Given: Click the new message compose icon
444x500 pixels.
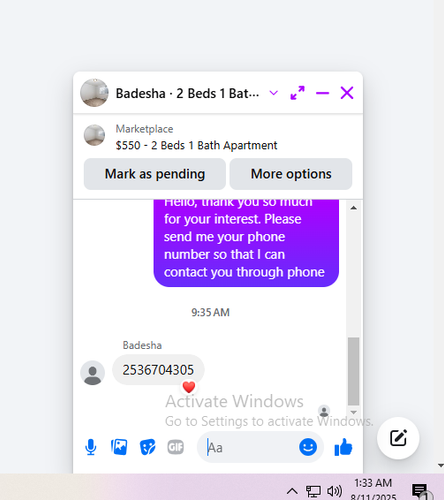Looking at the screenshot, I should click(x=398, y=438).
